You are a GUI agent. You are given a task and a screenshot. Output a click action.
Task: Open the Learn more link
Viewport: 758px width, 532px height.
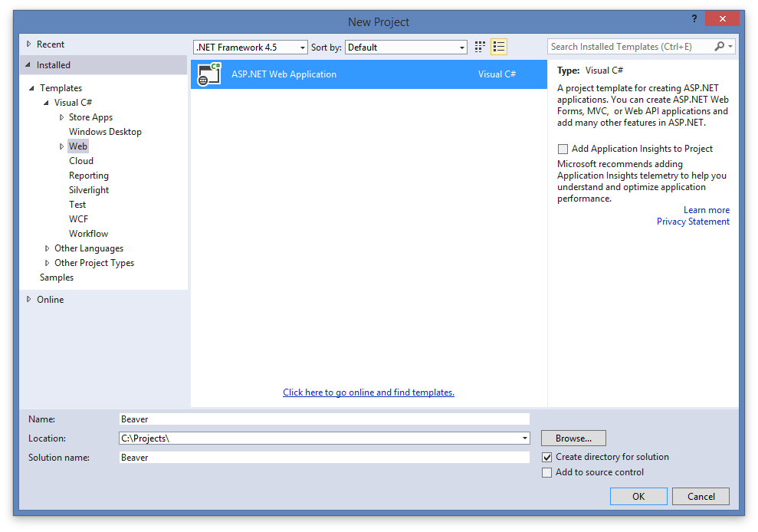707,210
